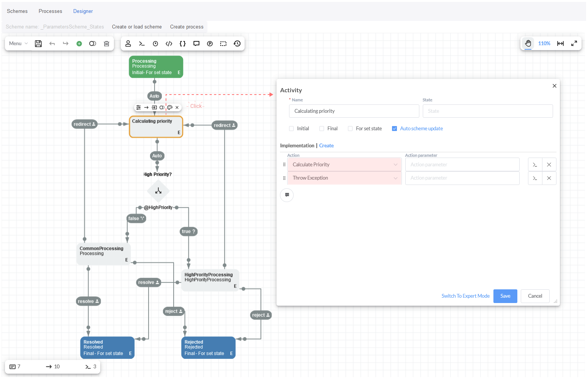Select the Resolved final activity node
This screenshot has height=382, width=588.
(x=107, y=348)
